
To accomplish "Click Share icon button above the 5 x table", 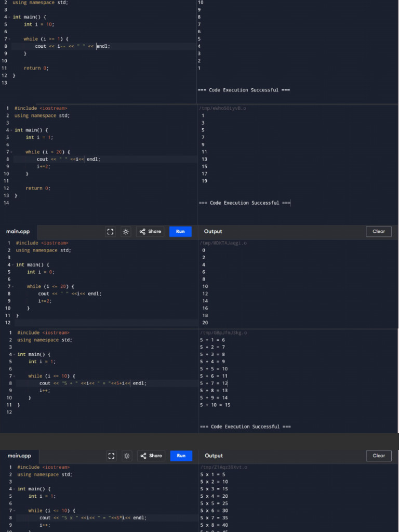I will pyautogui.click(x=151, y=456).
